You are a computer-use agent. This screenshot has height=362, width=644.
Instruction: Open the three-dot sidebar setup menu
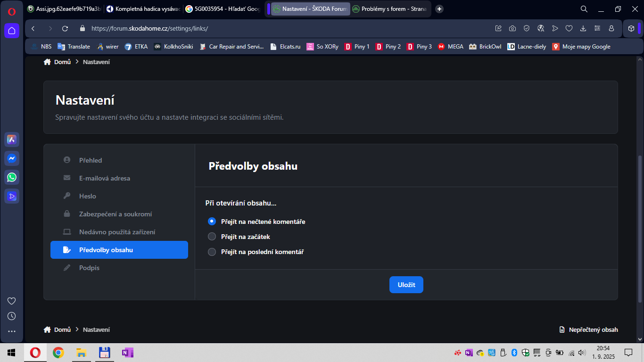[12, 331]
